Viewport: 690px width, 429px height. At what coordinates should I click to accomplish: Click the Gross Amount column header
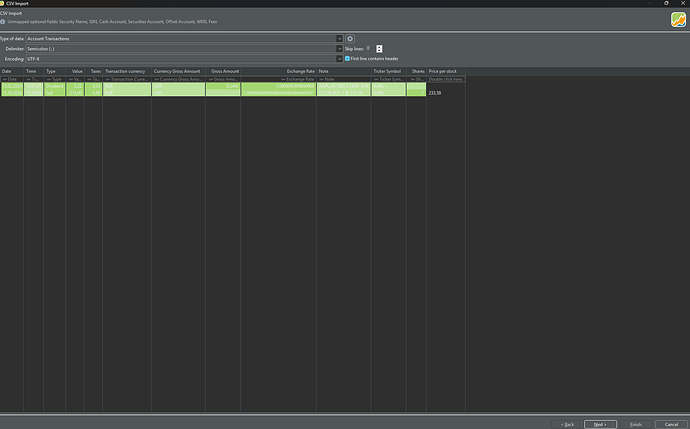pos(223,72)
